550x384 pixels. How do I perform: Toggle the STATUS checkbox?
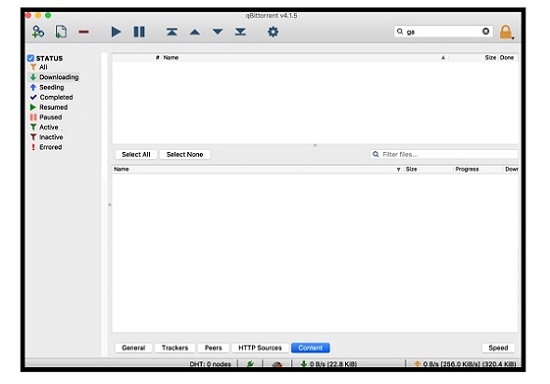tap(31, 58)
